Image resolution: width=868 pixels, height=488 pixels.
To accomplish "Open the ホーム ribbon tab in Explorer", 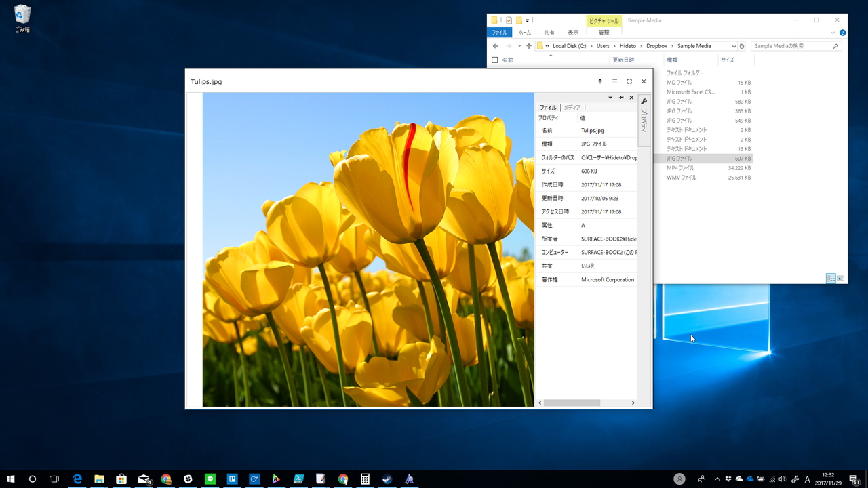I will click(524, 33).
